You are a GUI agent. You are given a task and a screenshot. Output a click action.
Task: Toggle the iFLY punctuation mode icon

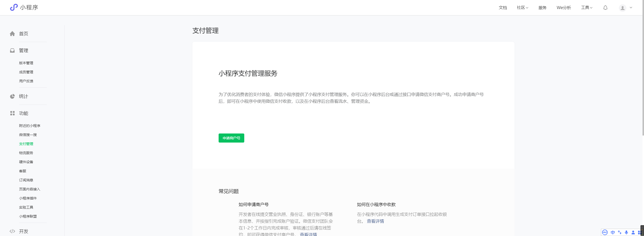tap(620, 232)
